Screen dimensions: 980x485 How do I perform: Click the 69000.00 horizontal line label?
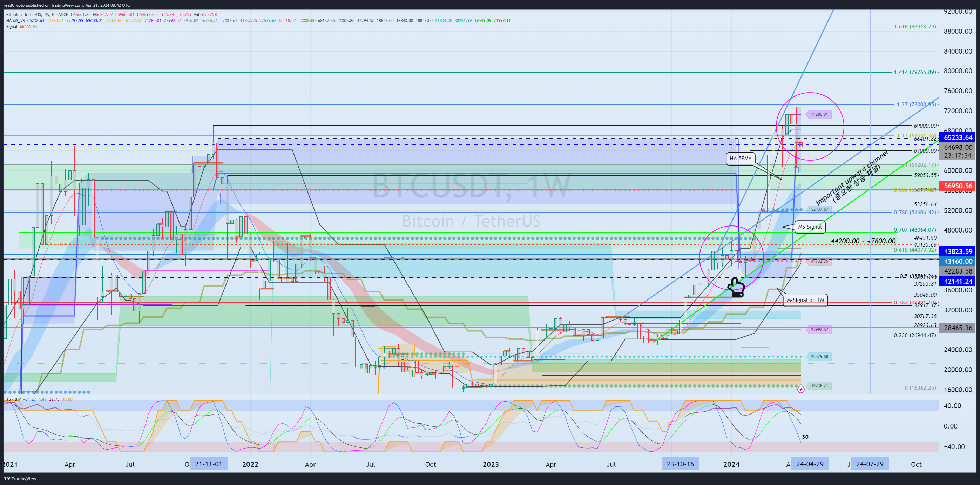click(925, 126)
